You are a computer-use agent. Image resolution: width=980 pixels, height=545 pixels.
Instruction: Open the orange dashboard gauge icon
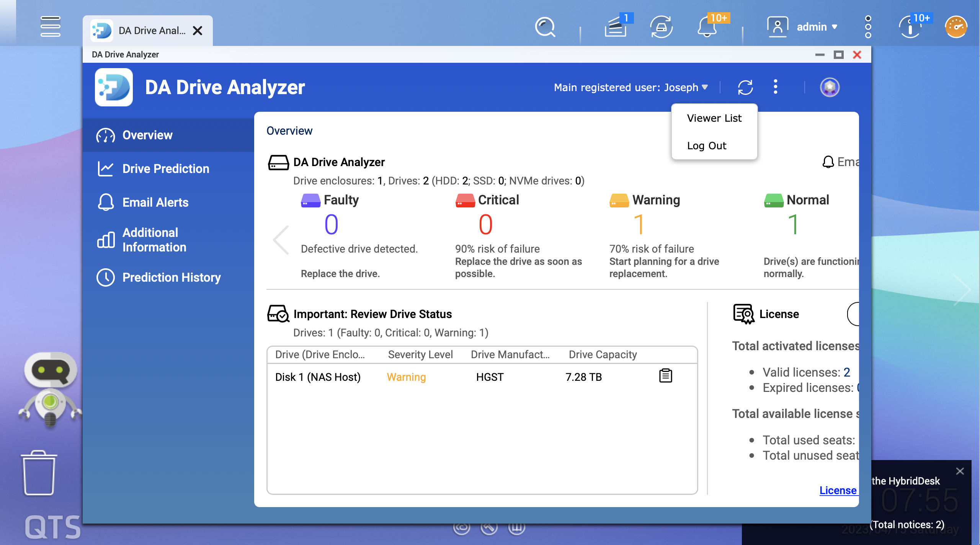pos(956,27)
